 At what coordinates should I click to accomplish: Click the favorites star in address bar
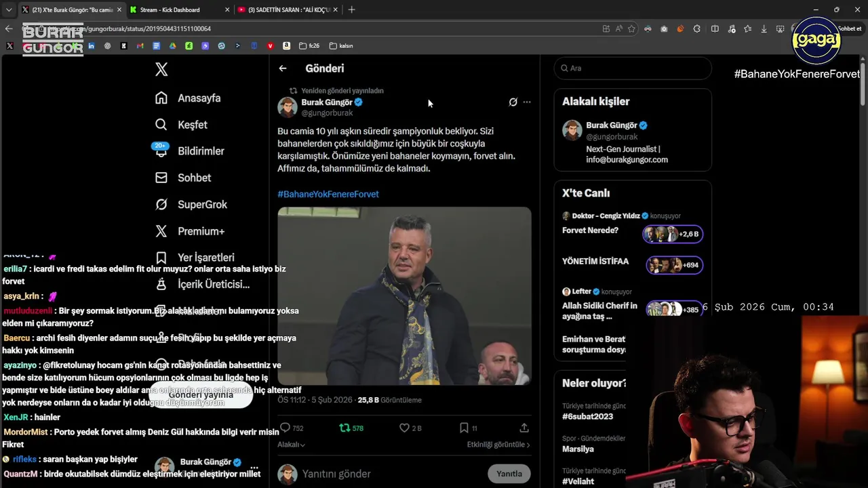pyautogui.click(x=631, y=28)
